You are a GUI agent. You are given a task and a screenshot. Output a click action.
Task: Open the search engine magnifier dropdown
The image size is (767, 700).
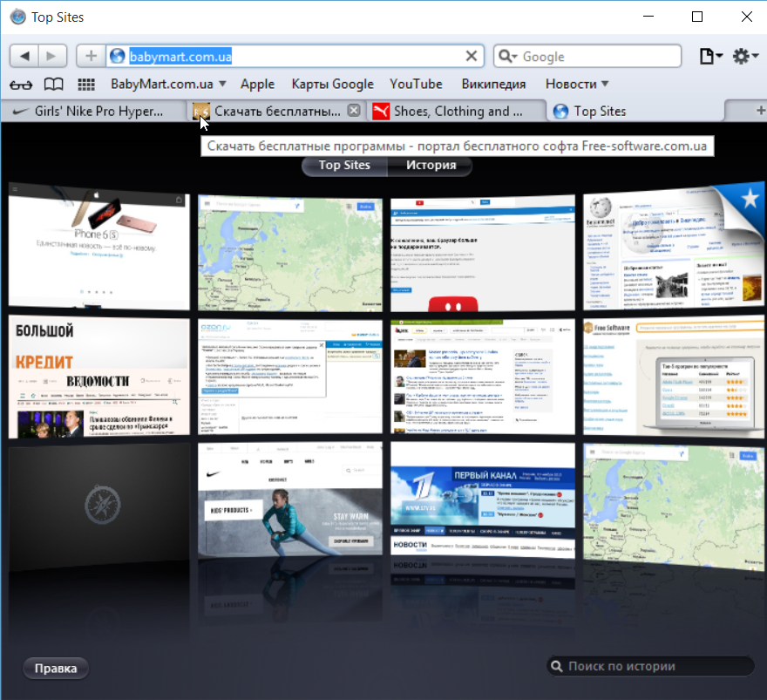point(508,57)
